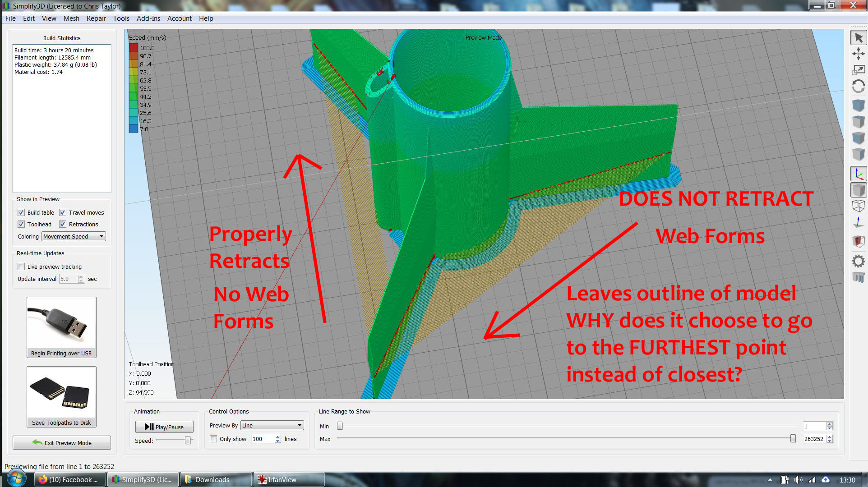Decrease the Max line range value
Image resolution: width=868 pixels, height=487 pixels.
pos(829,441)
